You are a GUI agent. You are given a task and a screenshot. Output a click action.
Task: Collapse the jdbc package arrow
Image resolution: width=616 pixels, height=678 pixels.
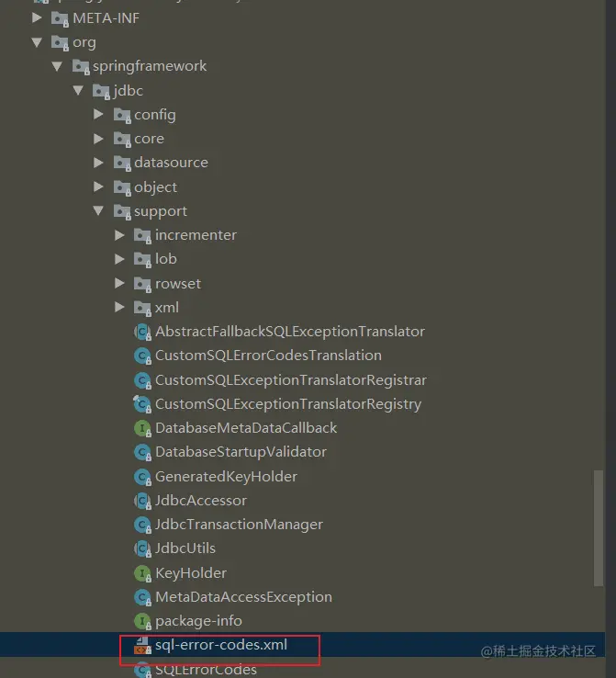click(78, 90)
